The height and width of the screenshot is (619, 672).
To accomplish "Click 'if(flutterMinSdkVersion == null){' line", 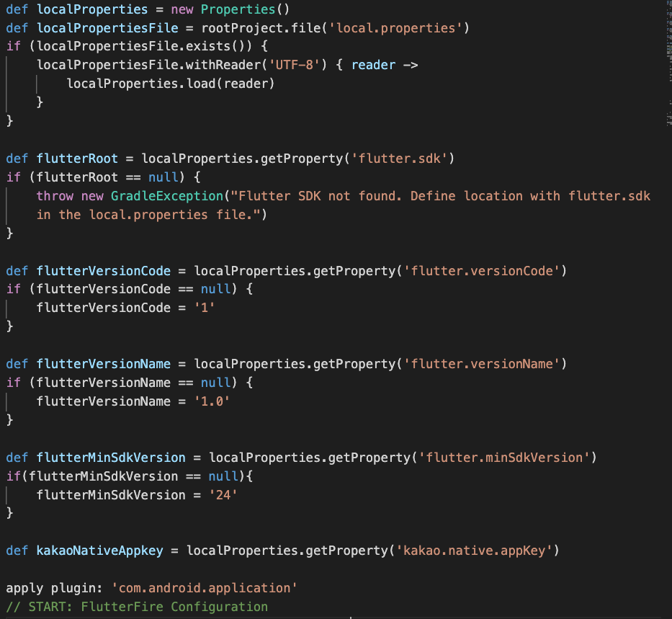I will [x=130, y=476].
